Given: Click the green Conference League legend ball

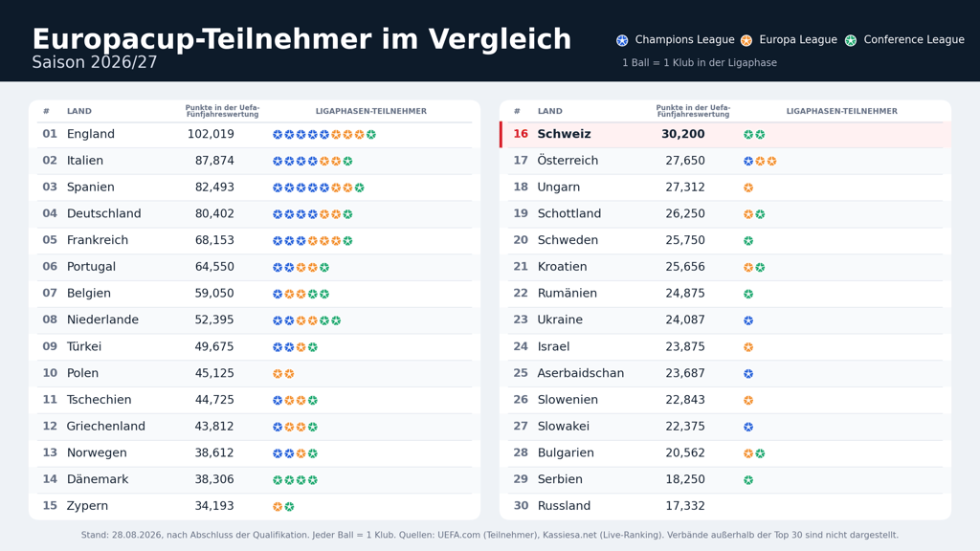Looking at the screenshot, I should click(851, 40).
